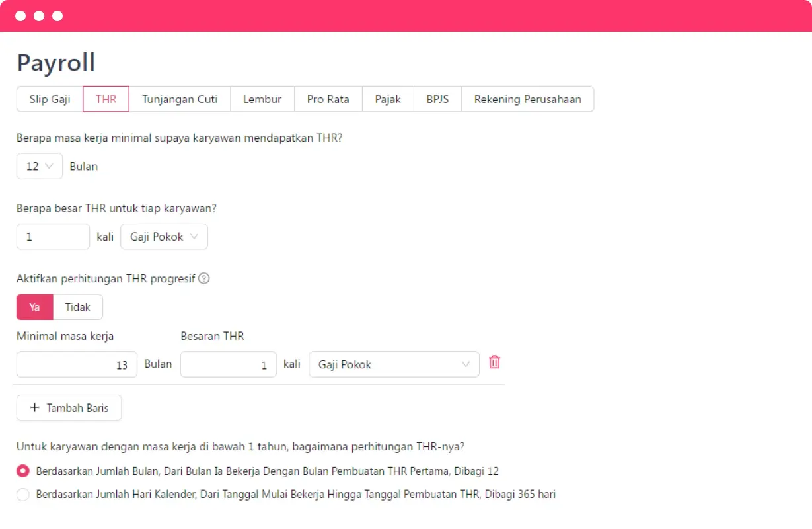View the BPJS tab
This screenshot has height=529, width=812.
pyautogui.click(x=437, y=99)
